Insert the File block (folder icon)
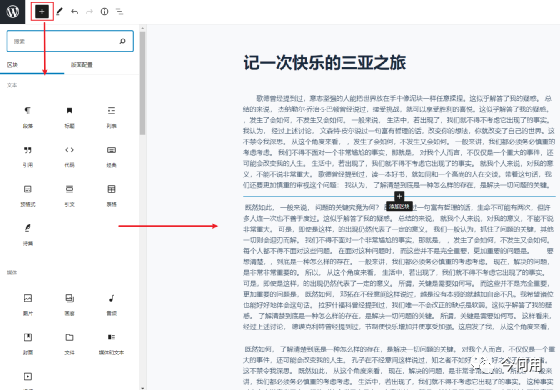560x390 pixels. (x=70, y=343)
